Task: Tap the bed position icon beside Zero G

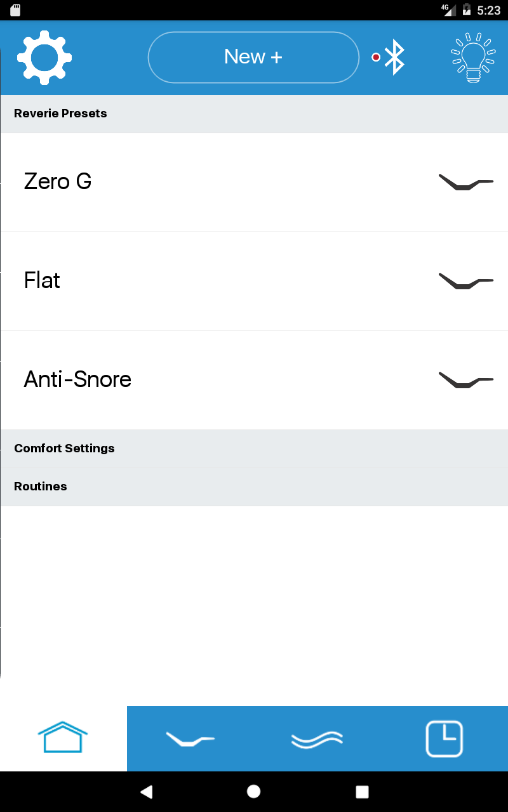Action: click(x=465, y=182)
